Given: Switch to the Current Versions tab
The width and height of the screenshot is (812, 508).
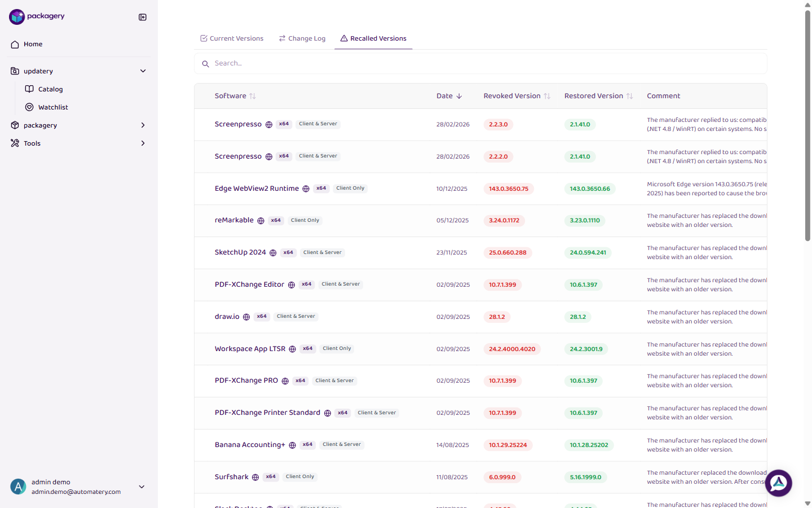Looking at the screenshot, I should tap(232, 38).
